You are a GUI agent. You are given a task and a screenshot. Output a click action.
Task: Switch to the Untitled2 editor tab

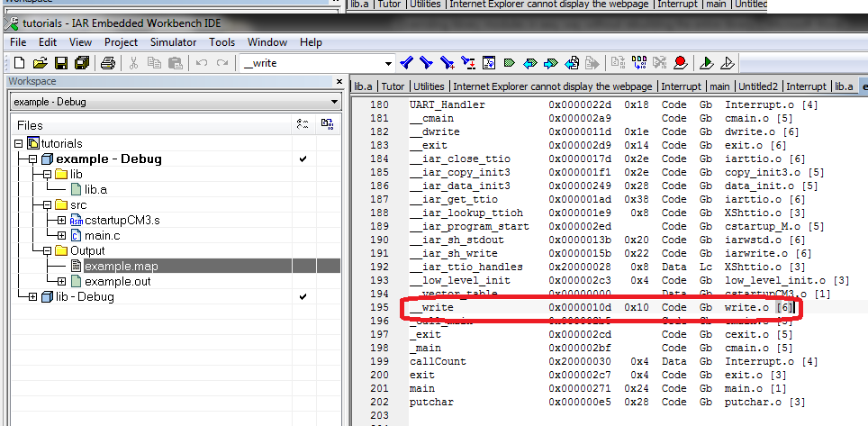tap(758, 86)
